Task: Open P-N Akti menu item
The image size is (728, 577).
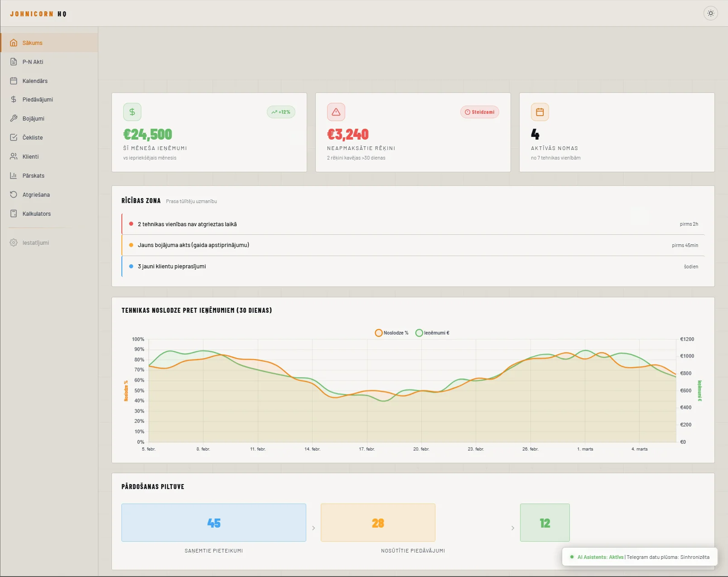Action: tap(49, 62)
